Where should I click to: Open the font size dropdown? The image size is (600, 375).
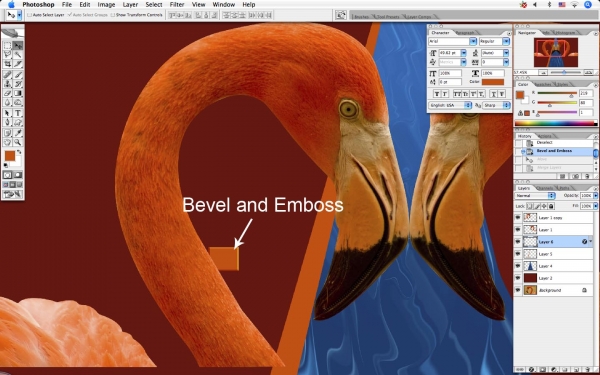463,53
